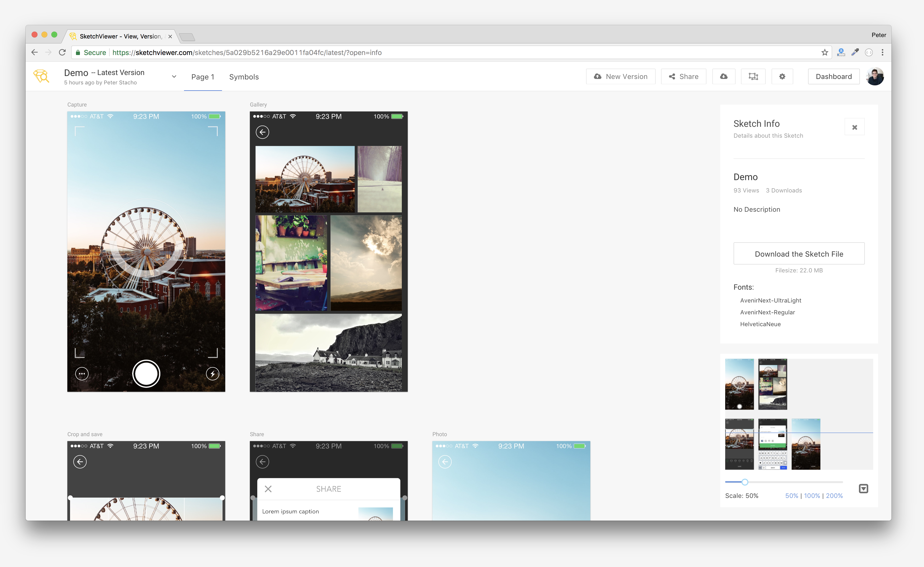Expand the version dropdown next to Demo
924x567 pixels.
(x=174, y=76)
